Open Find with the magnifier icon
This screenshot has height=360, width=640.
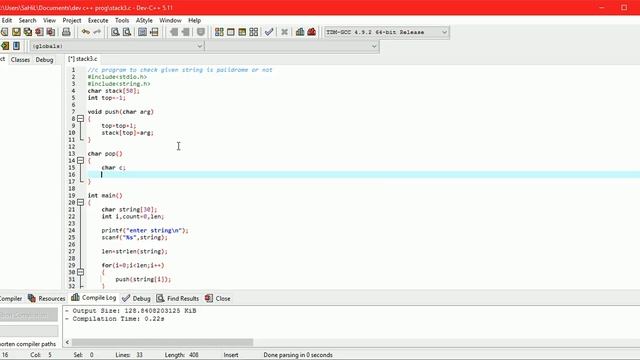(x=116, y=32)
